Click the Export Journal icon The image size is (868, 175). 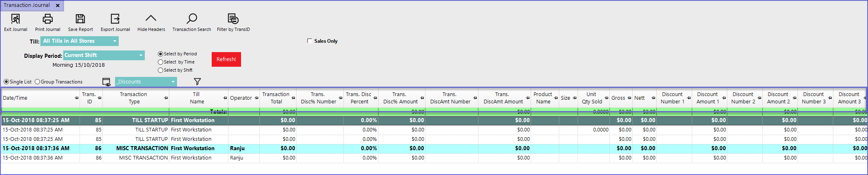pyautogui.click(x=115, y=19)
